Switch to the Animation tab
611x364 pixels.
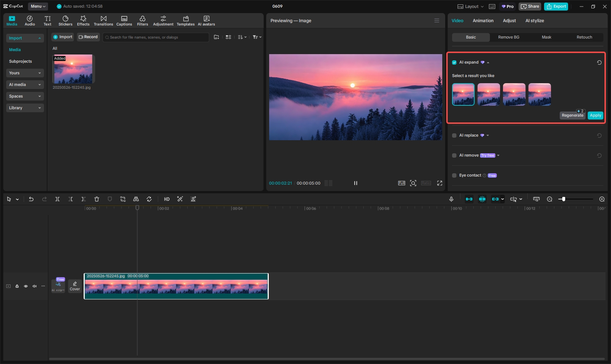point(483,21)
